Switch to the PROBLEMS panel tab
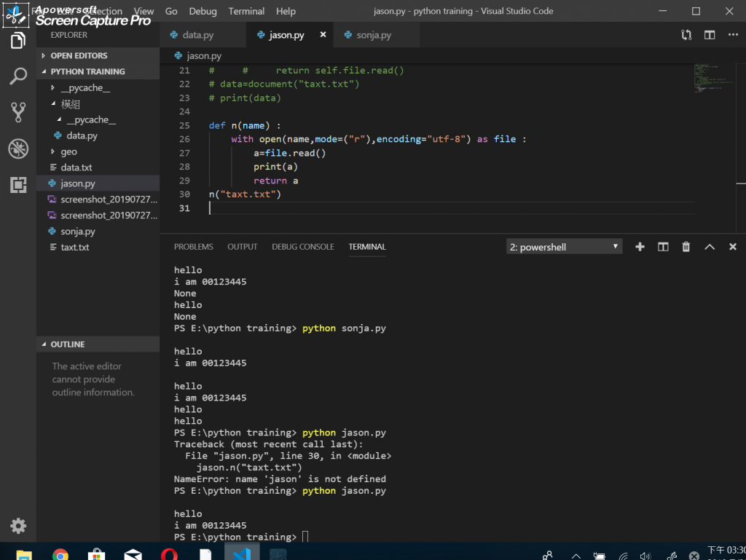Screen dimensions: 746x560 point(193,247)
